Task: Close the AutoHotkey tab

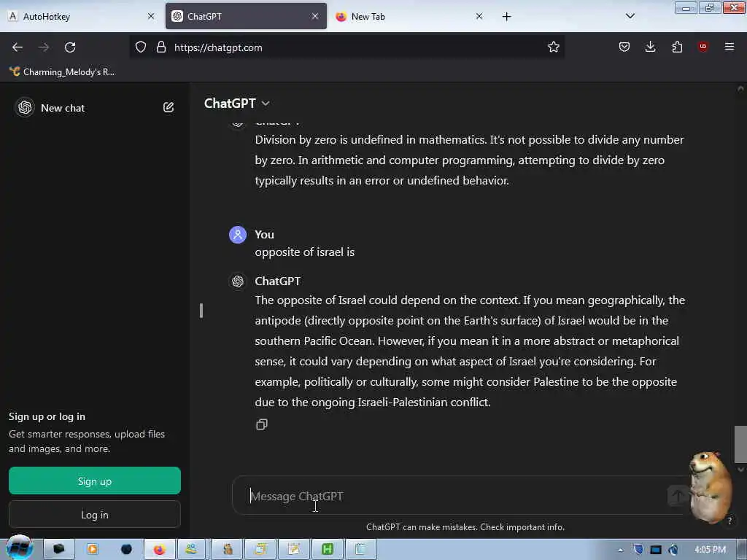Action: [151, 16]
